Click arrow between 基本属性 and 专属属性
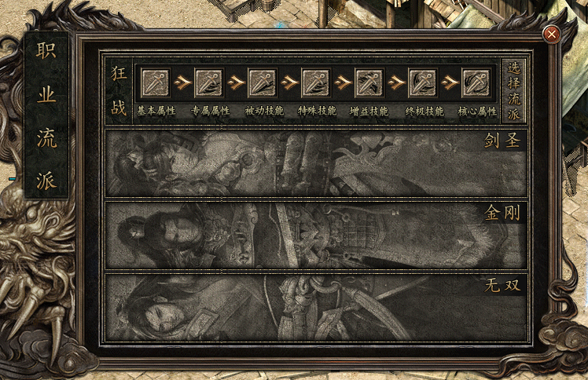588x380 pixels. pos(182,82)
